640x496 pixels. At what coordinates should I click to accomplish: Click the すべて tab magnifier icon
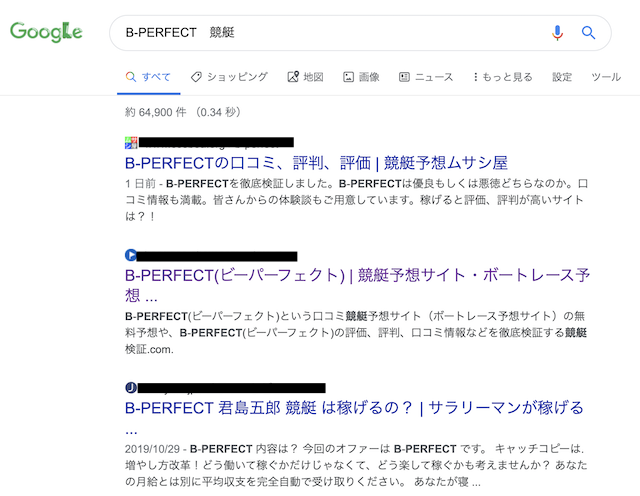[x=131, y=77]
